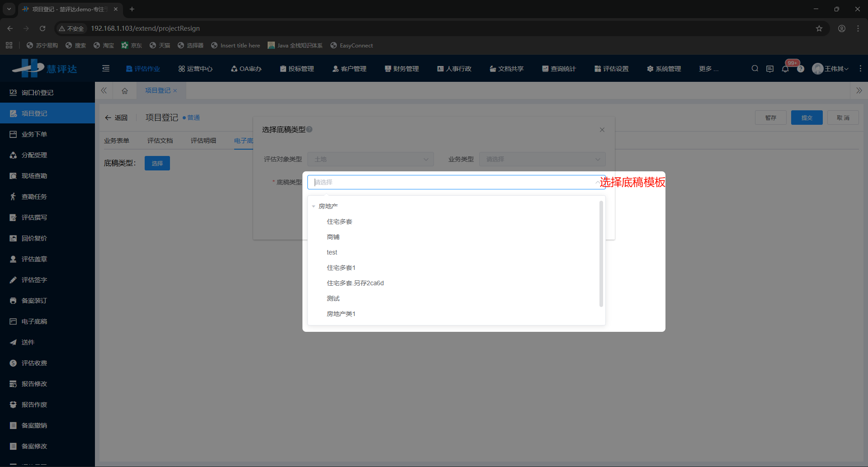Open 财务管理 in the top menu
The height and width of the screenshot is (467, 868).
(402, 69)
